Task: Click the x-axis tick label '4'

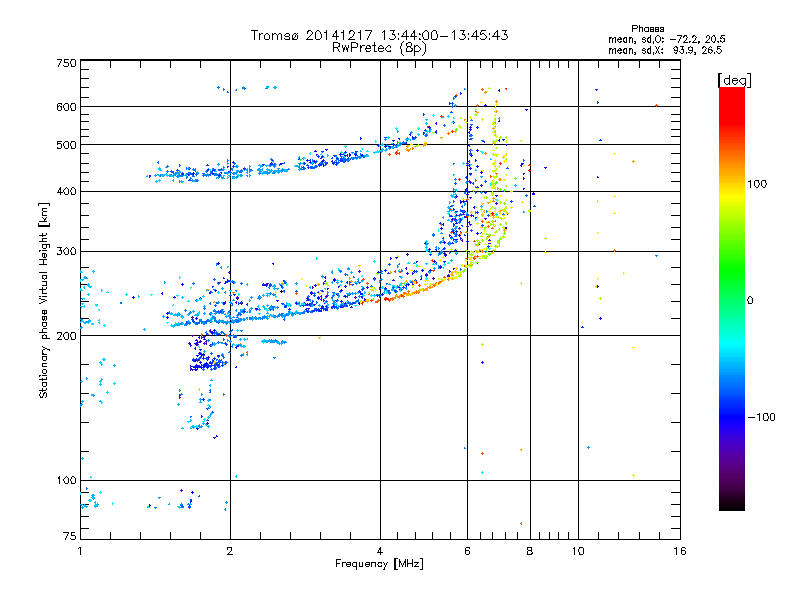Action: (x=380, y=551)
